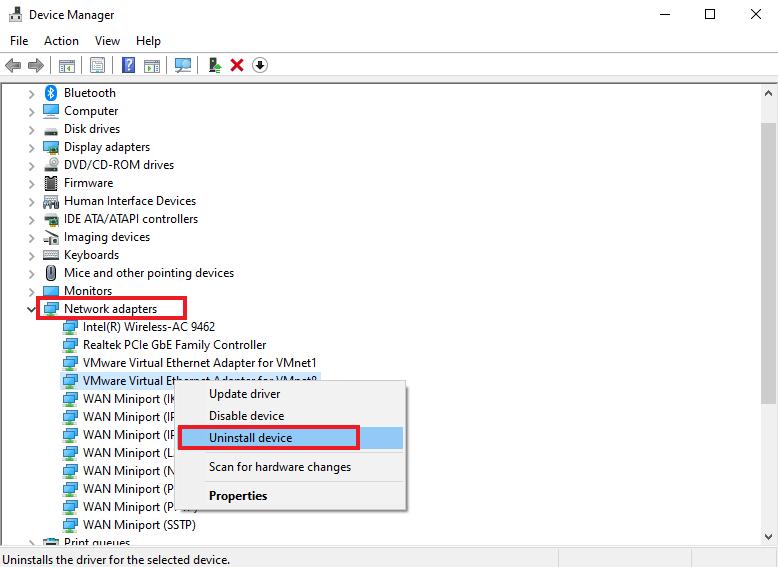Click the Computer category icon
778x567 pixels.
click(51, 111)
